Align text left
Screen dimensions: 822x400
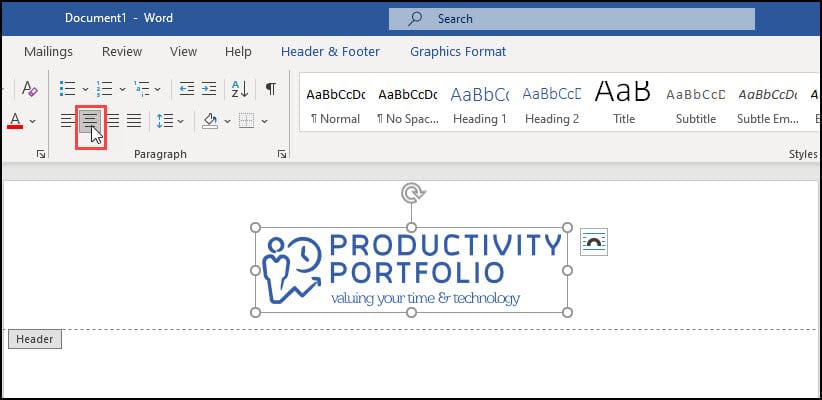coord(67,121)
